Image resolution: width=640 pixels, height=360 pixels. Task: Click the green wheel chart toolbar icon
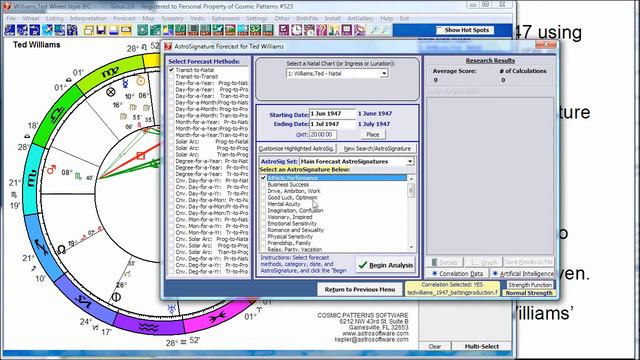142,30
